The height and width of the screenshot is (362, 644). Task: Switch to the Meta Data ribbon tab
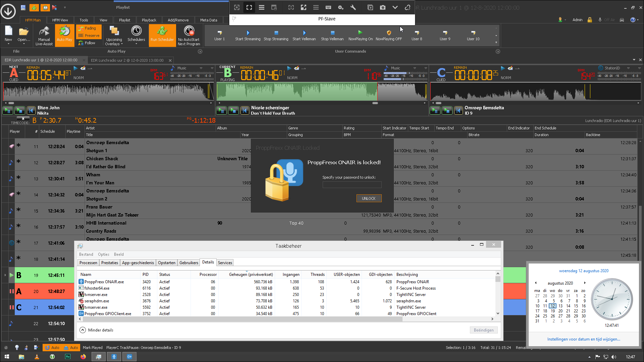coord(208,20)
